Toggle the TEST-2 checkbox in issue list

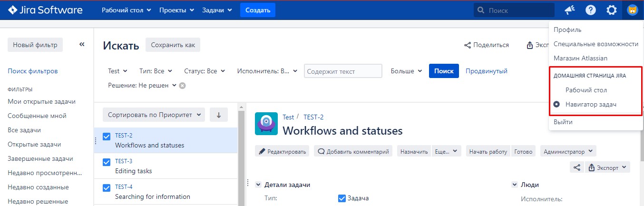pyautogui.click(x=107, y=137)
